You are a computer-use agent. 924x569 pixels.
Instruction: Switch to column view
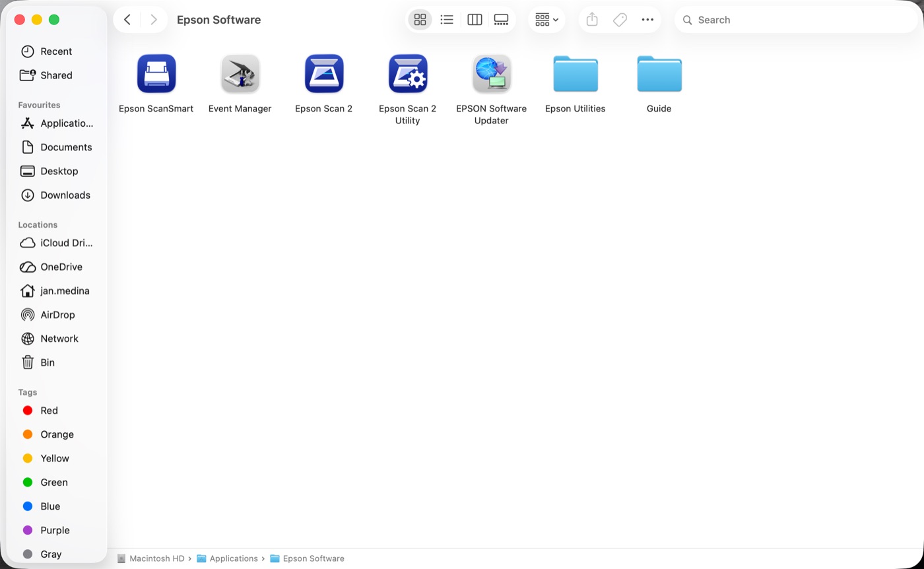point(475,20)
